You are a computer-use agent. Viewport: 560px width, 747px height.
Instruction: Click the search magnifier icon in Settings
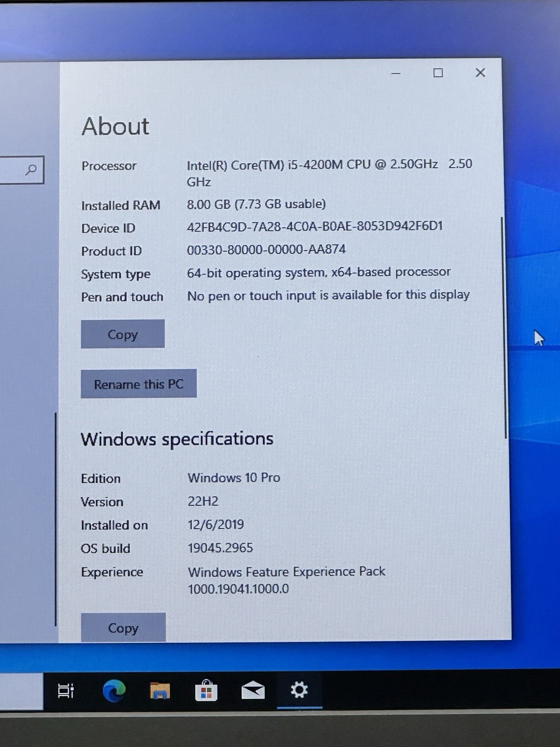click(31, 169)
